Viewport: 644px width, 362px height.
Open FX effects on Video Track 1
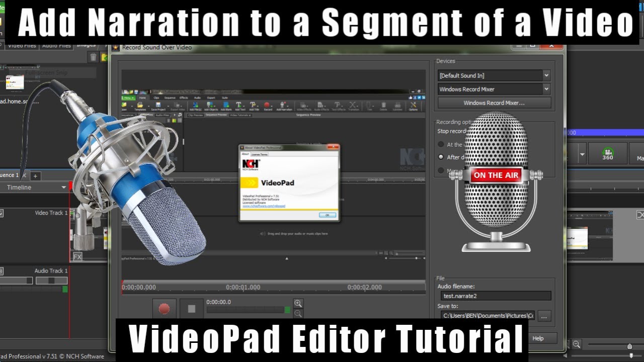pyautogui.click(x=77, y=257)
